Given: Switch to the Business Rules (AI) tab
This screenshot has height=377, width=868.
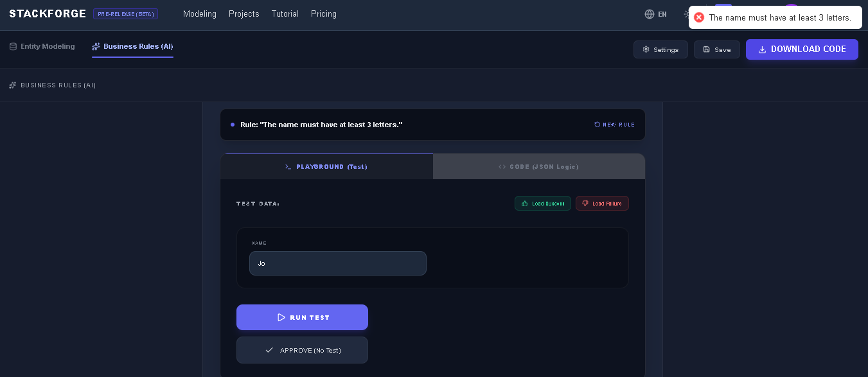Looking at the screenshot, I should coord(132,47).
